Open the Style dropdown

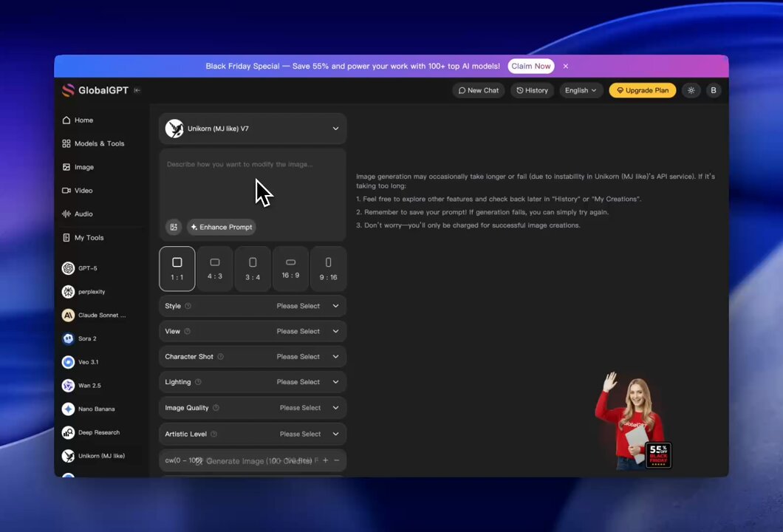pyautogui.click(x=253, y=306)
